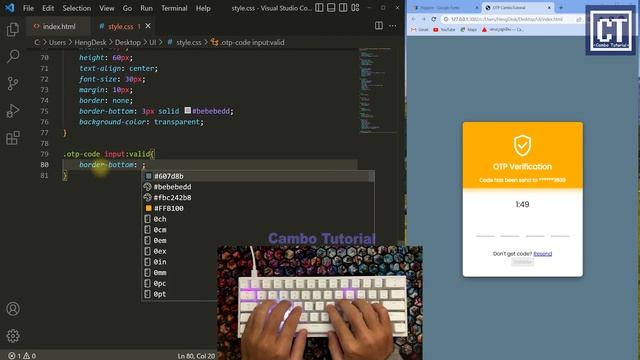The height and width of the screenshot is (360, 640).
Task: Open the Source Control view
Action: (x=13, y=83)
